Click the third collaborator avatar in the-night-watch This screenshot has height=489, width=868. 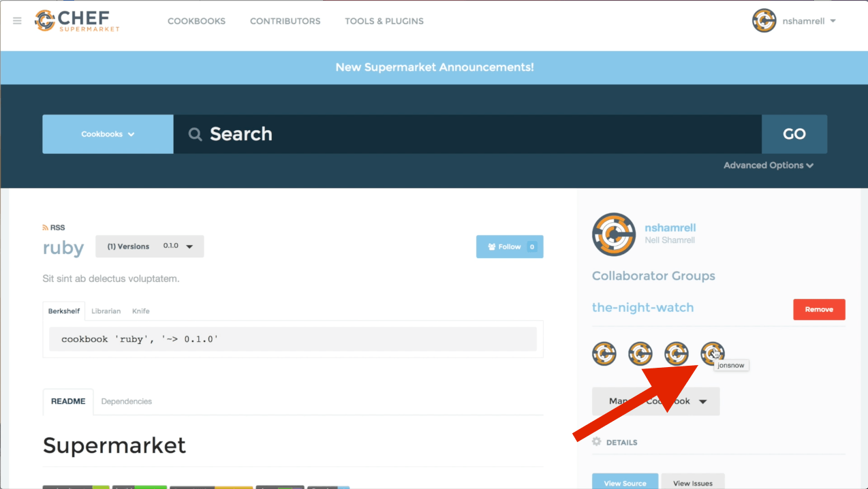[x=677, y=353]
